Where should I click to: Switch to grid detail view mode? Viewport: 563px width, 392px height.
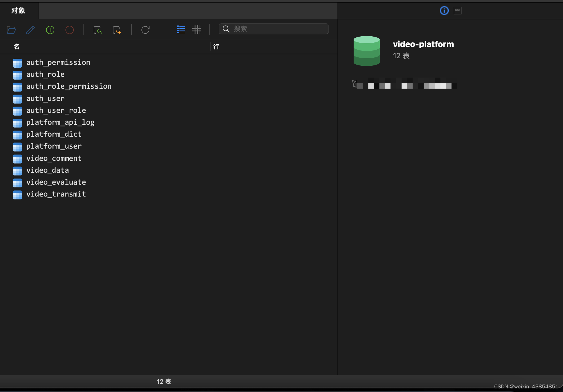pyautogui.click(x=196, y=29)
